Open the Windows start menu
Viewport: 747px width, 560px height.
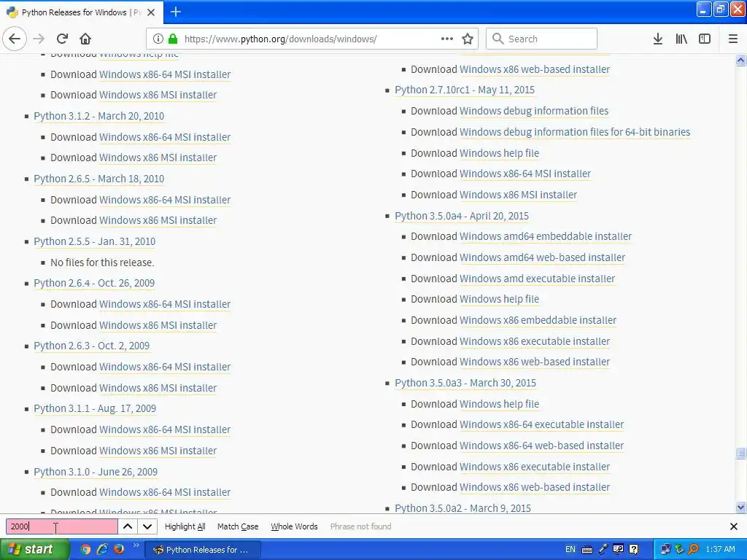point(34,550)
